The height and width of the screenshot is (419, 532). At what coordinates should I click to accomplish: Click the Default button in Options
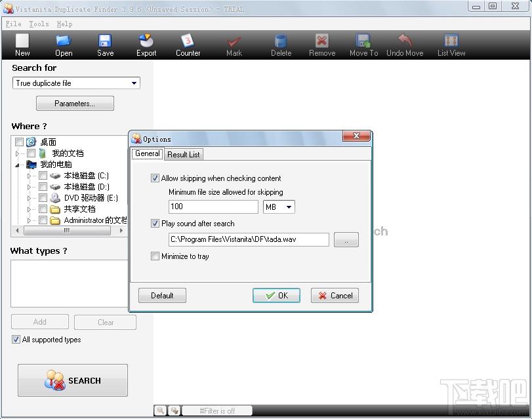click(162, 296)
